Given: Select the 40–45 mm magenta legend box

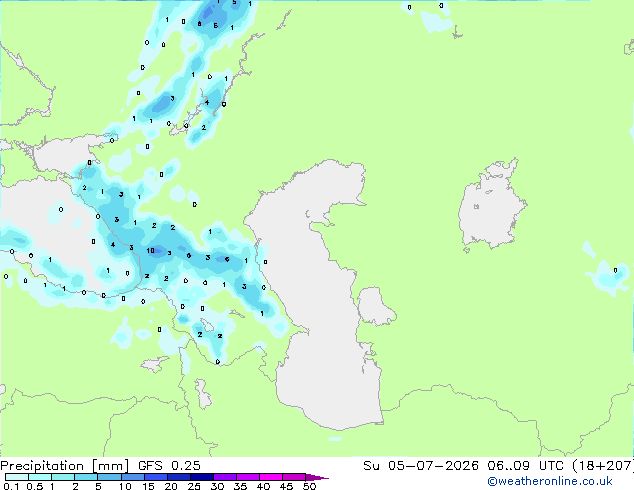Looking at the screenshot, I should click(271, 477).
